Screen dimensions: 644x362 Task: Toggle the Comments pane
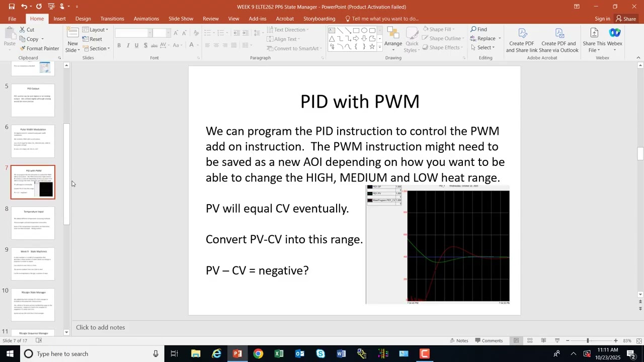click(x=488, y=341)
